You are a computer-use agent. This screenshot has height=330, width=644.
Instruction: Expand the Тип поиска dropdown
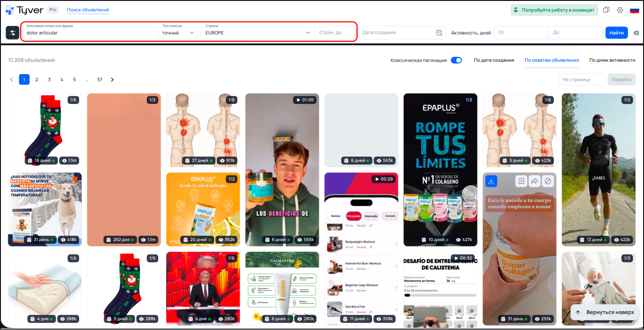pyautogui.click(x=178, y=33)
